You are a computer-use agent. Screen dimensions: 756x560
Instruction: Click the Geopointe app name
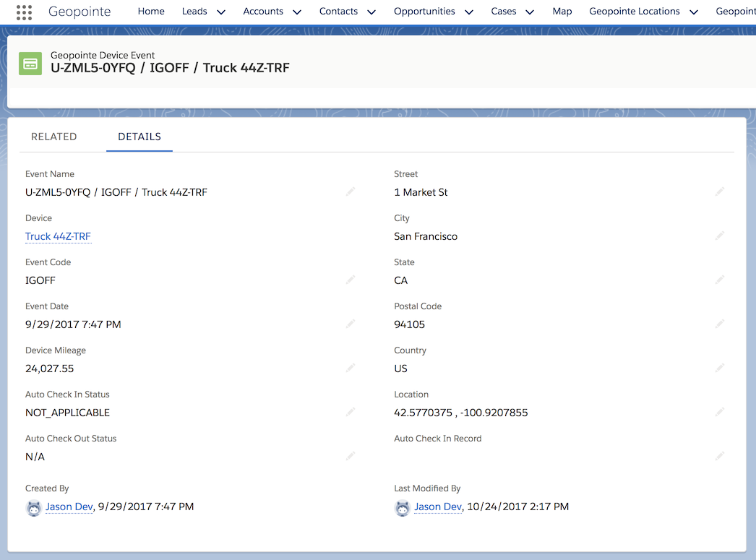80,12
